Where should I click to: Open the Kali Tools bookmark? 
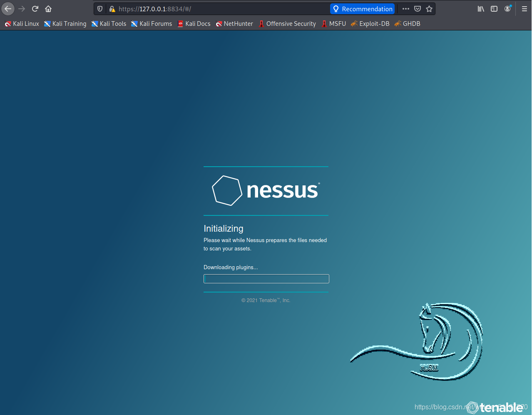click(109, 24)
